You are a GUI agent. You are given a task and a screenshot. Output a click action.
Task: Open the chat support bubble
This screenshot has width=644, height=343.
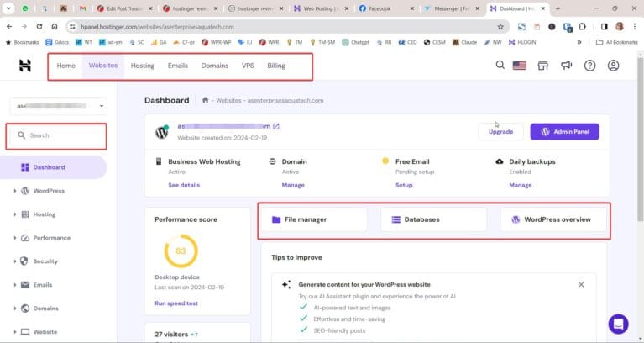tap(618, 324)
